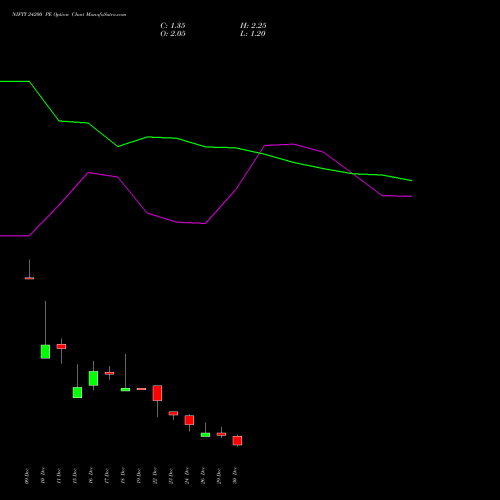The image size is (500, 500).
Task: Click the small red candle above 09 Dec
Action: [29, 278]
